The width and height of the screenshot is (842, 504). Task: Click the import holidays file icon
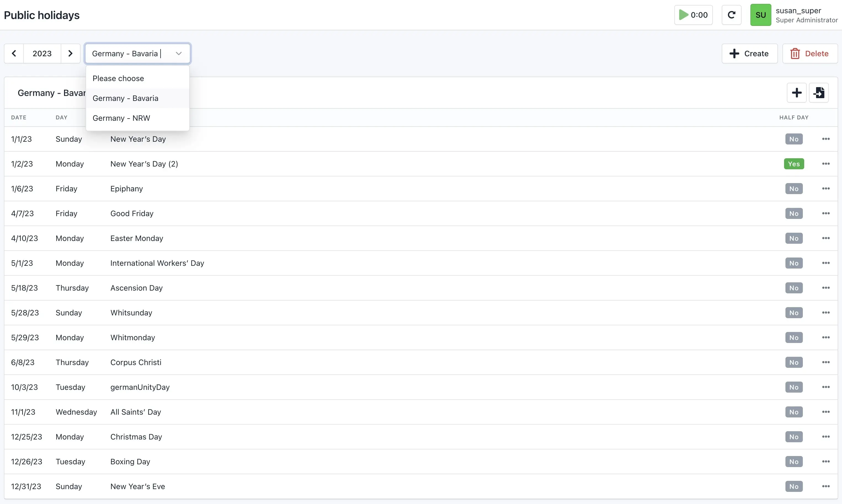coord(819,93)
